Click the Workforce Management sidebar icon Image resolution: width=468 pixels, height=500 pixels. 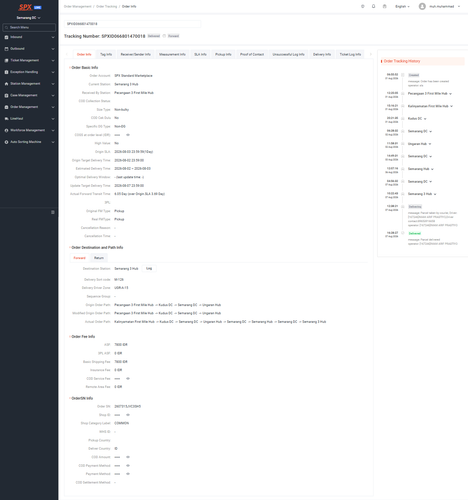pos(6,131)
